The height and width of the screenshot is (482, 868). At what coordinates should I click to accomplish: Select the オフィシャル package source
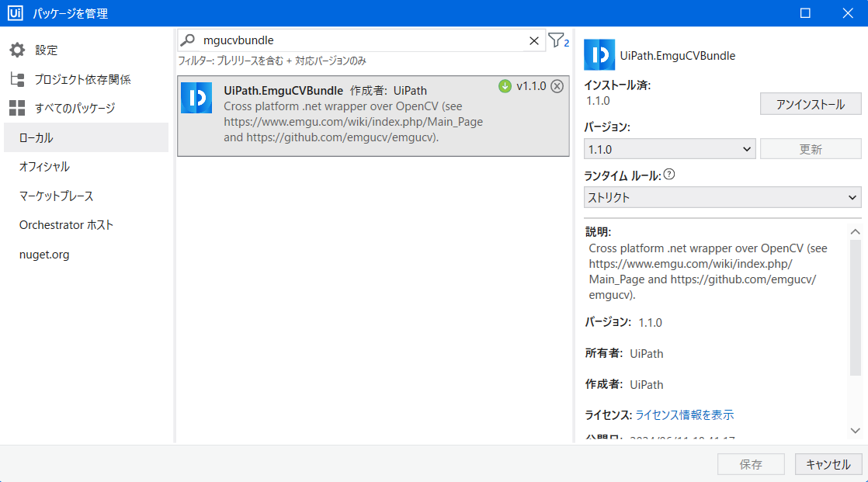86,167
